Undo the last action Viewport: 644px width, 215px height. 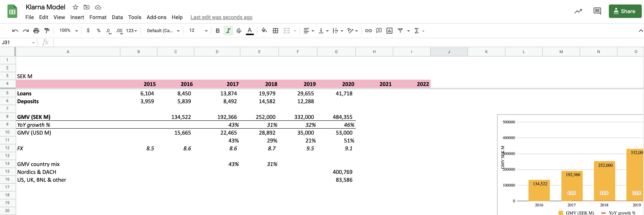tap(15, 31)
